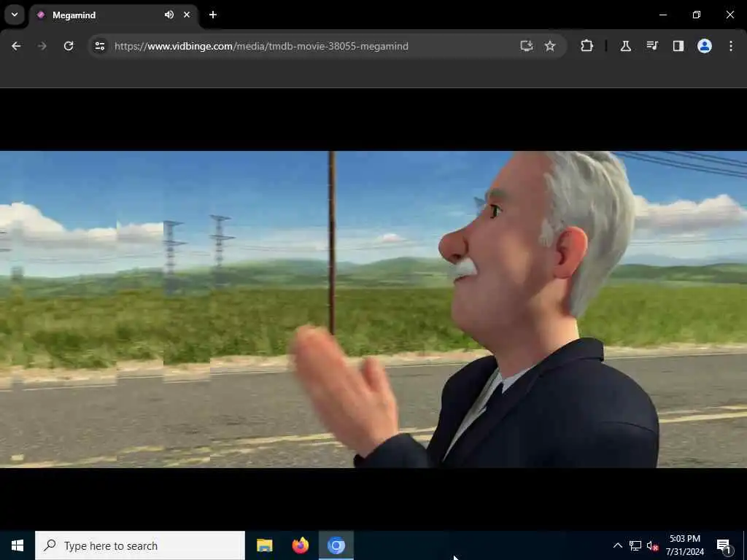Click the vidbinge URL address field
Viewport: 747px width, 560px height.
261,46
